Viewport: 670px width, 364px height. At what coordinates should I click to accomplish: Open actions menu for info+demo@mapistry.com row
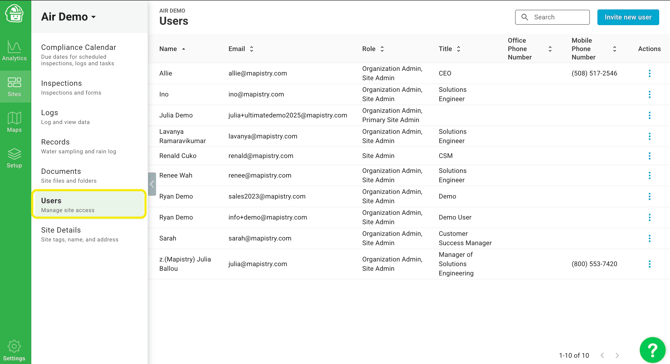(649, 217)
